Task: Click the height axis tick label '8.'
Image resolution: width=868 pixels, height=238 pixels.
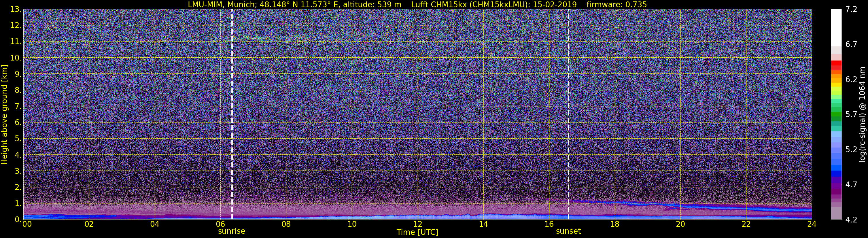Action: pos(18,90)
